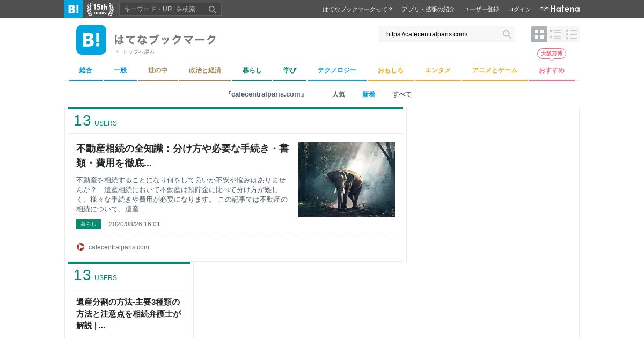Open the 15th anniversary badge

tap(100, 9)
